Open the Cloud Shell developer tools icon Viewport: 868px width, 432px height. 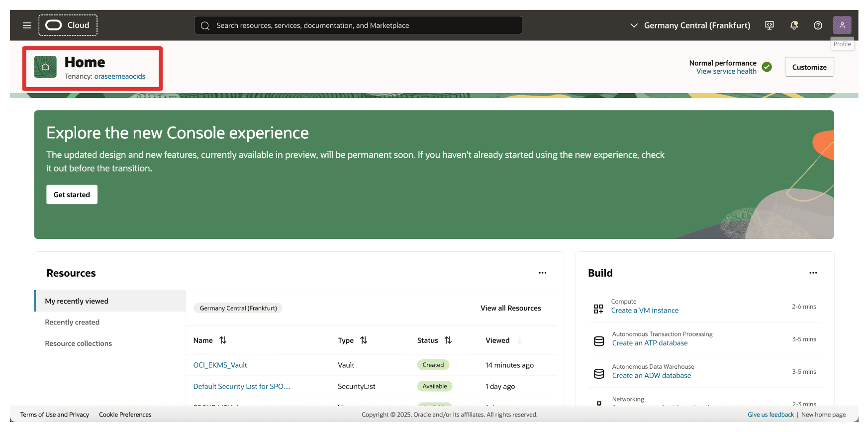click(x=770, y=25)
